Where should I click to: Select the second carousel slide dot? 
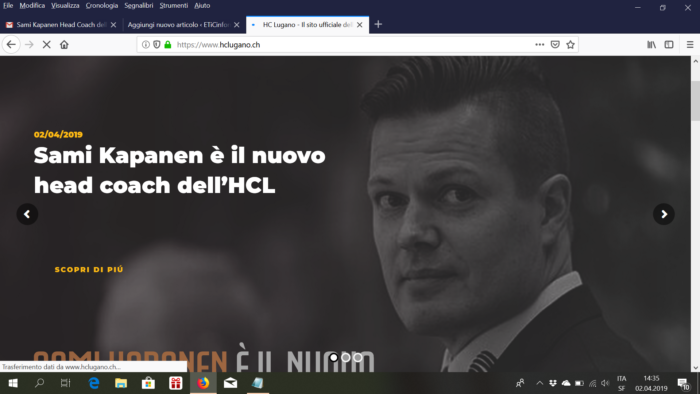click(346, 357)
